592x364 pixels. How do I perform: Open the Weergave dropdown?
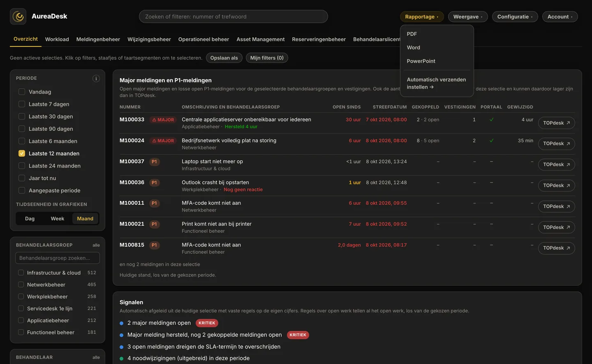pyautogui.click(x=468, y=17)
